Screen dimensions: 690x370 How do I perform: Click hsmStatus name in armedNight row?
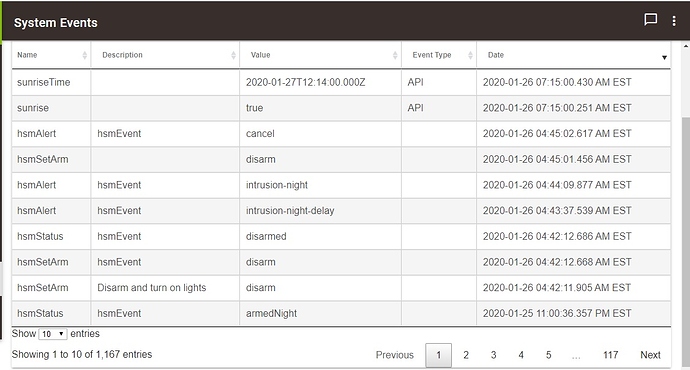40,313
